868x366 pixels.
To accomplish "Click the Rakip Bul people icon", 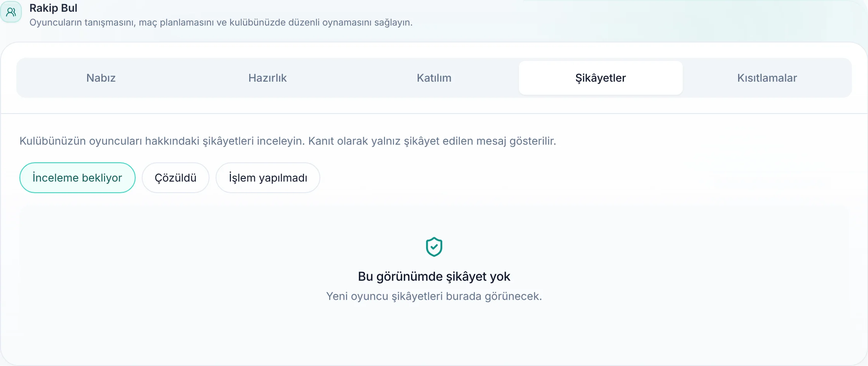I will pos(11,12).
